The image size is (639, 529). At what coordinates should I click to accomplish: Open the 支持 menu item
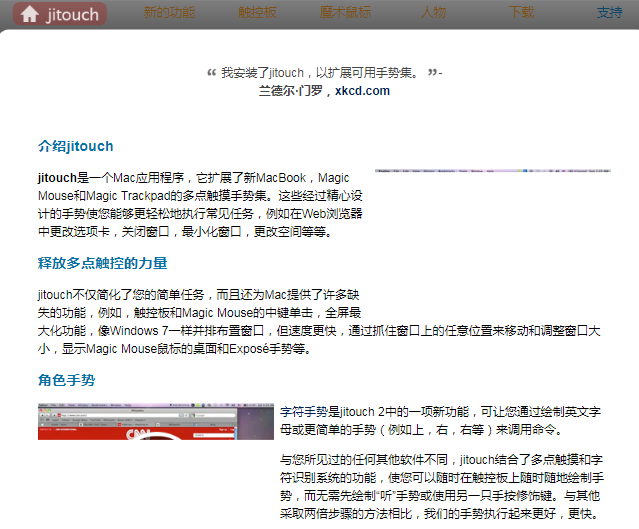pos(609,12)
